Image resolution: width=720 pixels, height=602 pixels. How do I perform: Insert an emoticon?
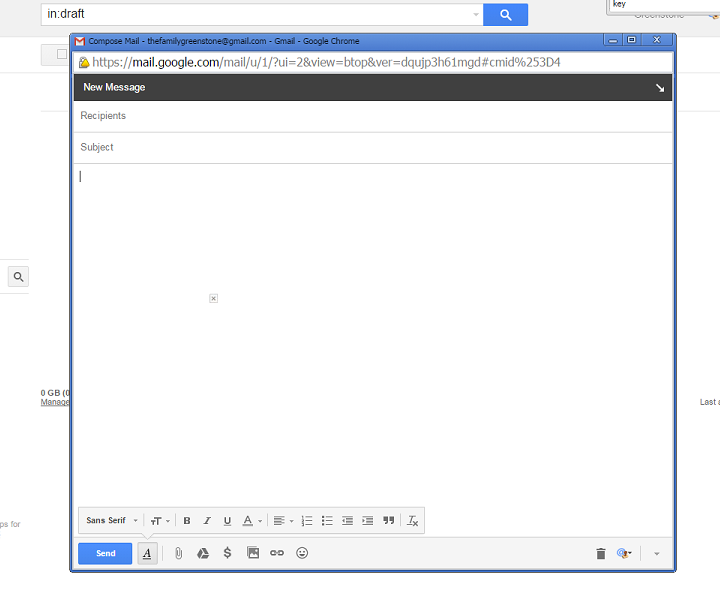pos(302,553)
